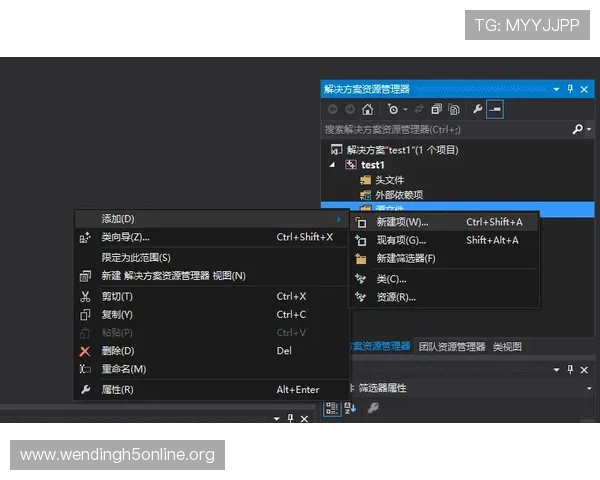
Task: Open Solution Explorer window position dropdown
Action: click(556, 89)
